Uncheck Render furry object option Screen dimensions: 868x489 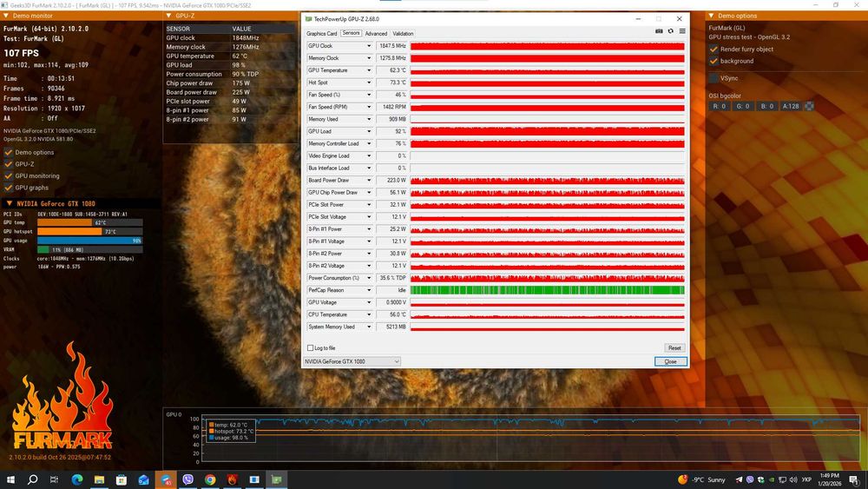pyautogui.click(x=713, y=50)
